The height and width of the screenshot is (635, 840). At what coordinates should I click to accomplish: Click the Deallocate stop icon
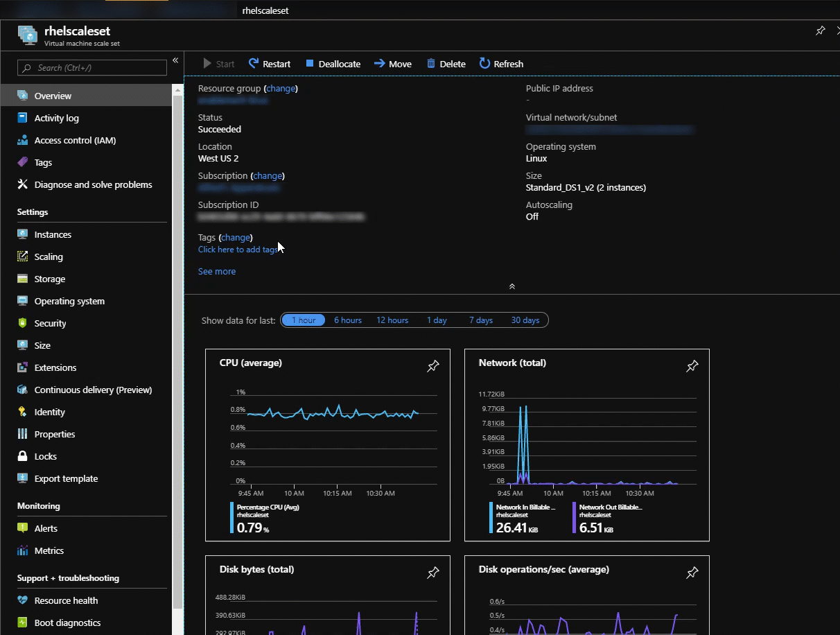coord(310,64)
